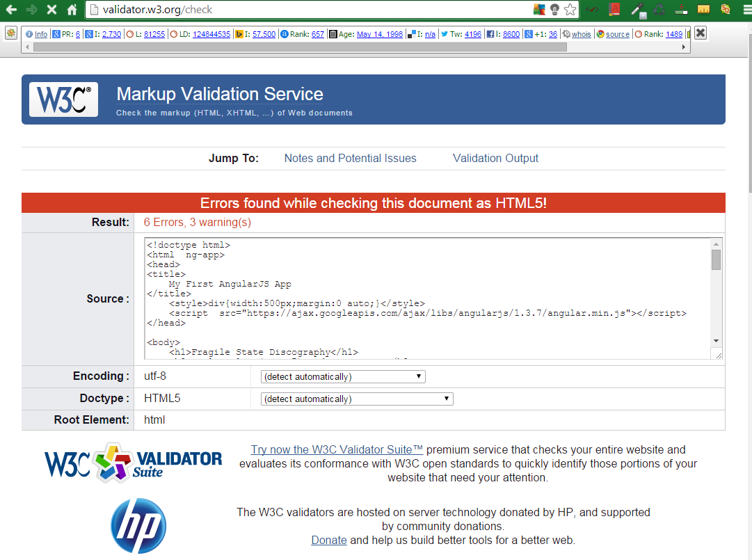Viewport: 752px width, 560px height.
Task: Click the up arrow of the source textarea scrollbar
Action: 716,244
